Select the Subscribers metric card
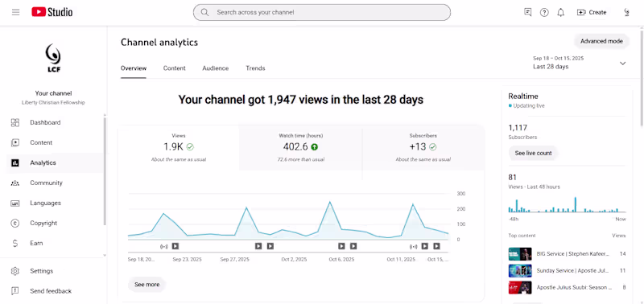The image size is (644, 304). [x=423, y=148]
